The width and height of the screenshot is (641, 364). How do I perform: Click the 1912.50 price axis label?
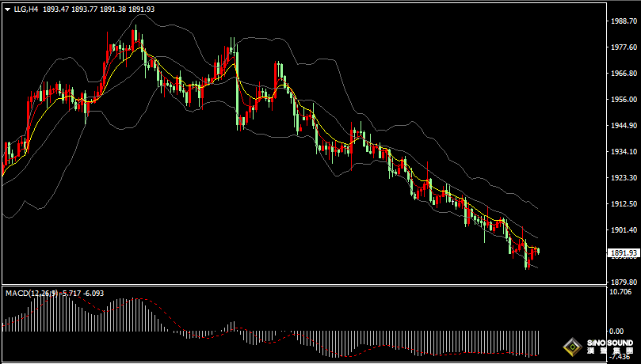coord(623,204)
